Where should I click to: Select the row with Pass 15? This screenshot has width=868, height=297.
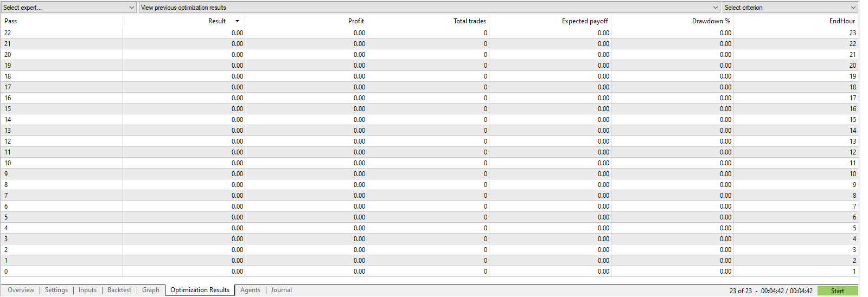coord(429,109)
